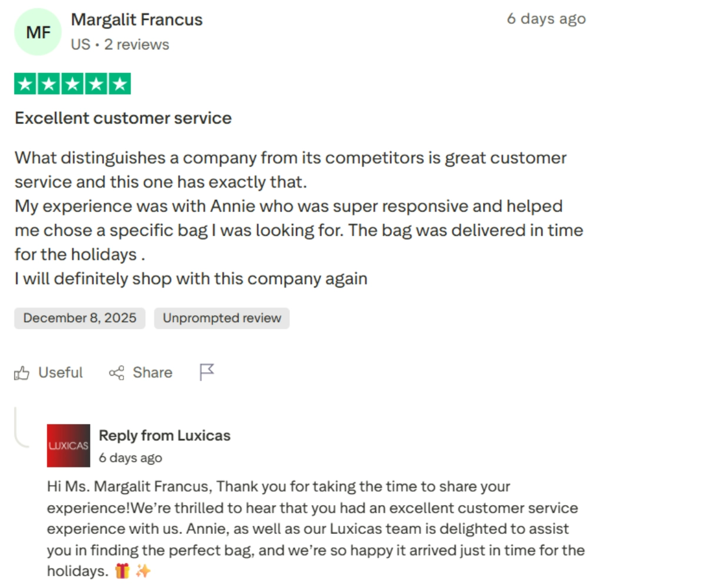Click the Share text button

tap(152, 373)
